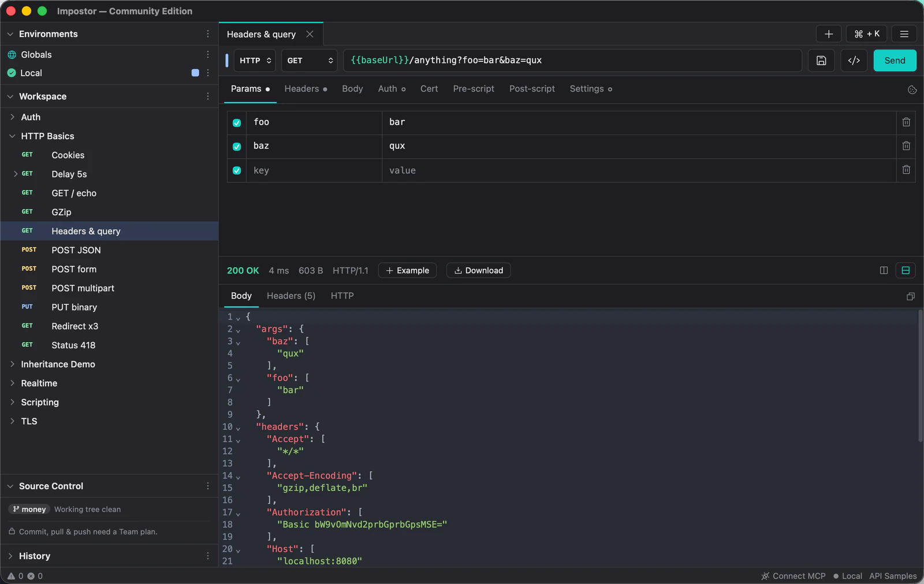Copy the response body
The height and width of the screenshot is (584, 924).
coord(911,297)
